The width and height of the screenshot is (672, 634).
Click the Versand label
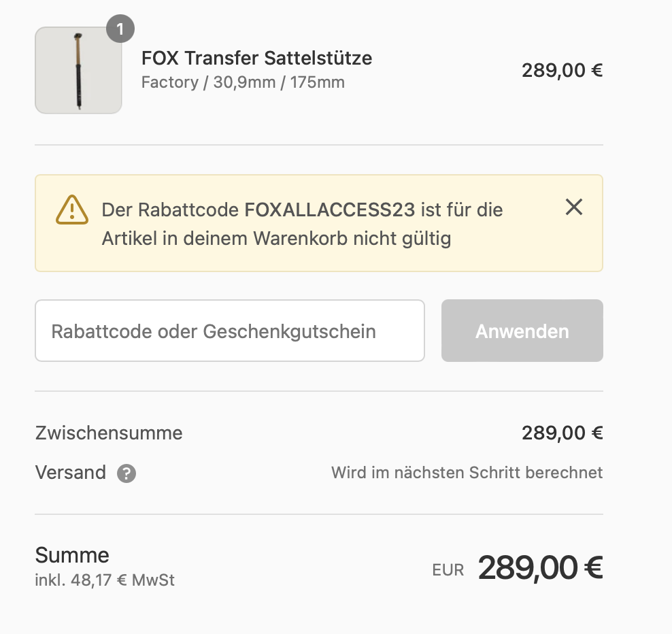coord(71,472)
